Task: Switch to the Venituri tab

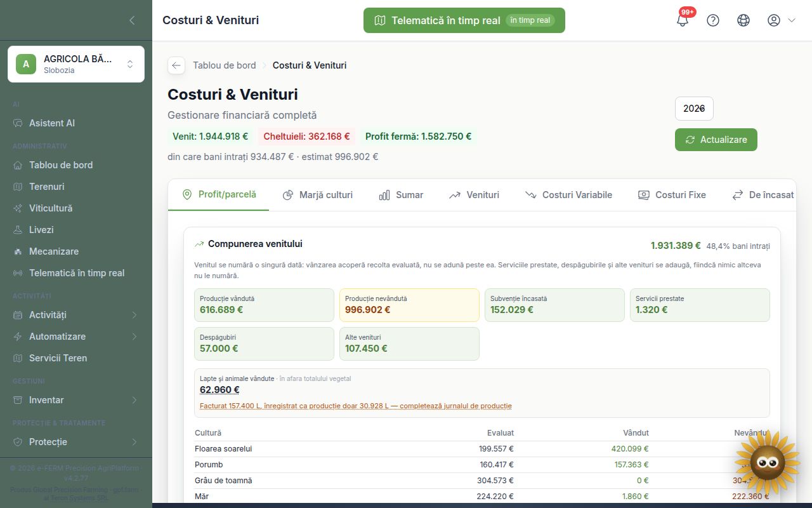Action: point(475,195)
